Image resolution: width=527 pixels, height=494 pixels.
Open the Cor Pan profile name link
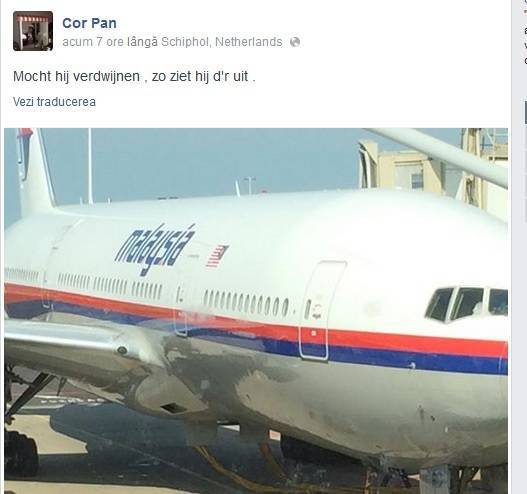coord(89,23)
